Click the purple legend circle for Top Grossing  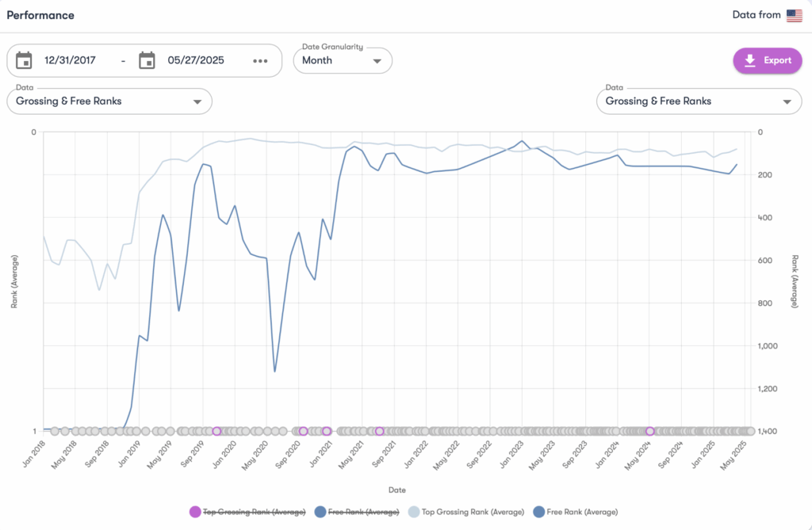[195, 512]
